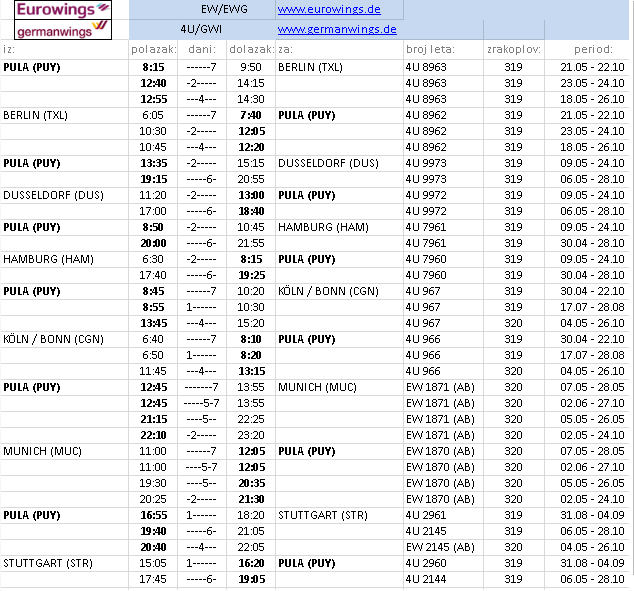Select period 17.07 - 28.08 for flight 4U 967
Screen dimensions: 634x591
click(592, 307)
